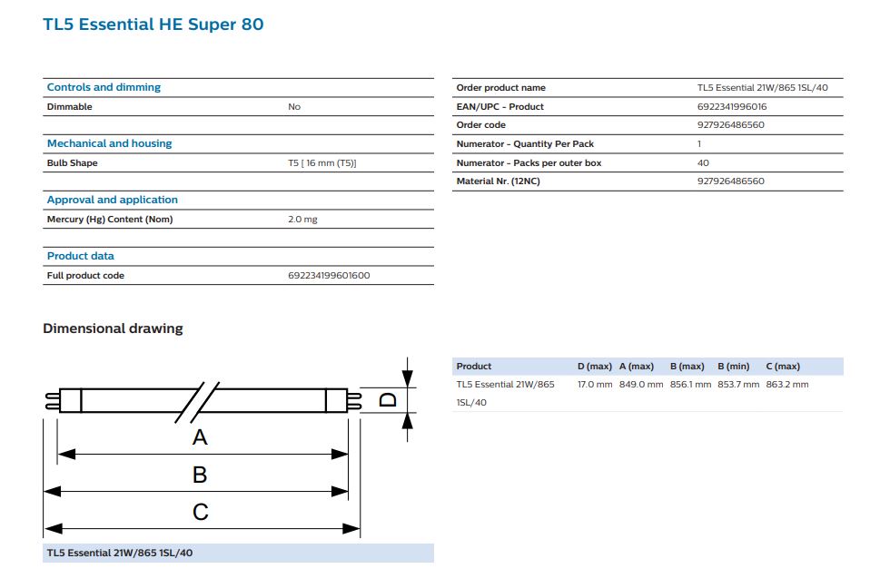Select the "856.1 mm" B (max) value
Screen dimensions: 890x588
[x=690, y=385]
